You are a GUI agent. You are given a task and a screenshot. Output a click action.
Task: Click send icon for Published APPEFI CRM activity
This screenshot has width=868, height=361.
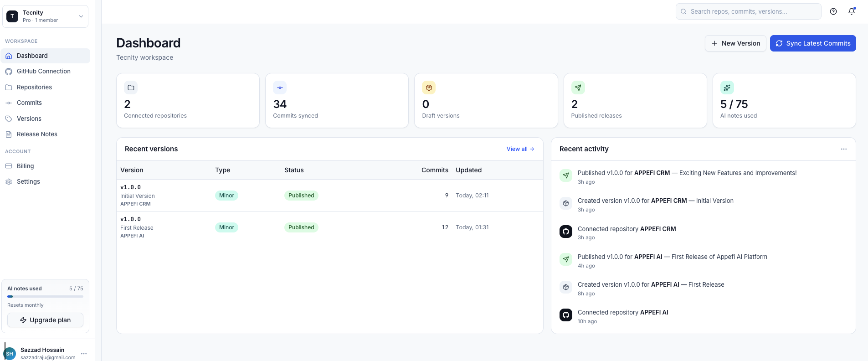coord(566,175)
